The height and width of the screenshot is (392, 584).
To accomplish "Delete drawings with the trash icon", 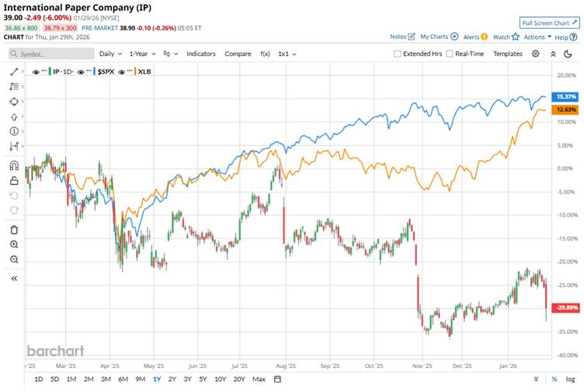I will 14,229.
